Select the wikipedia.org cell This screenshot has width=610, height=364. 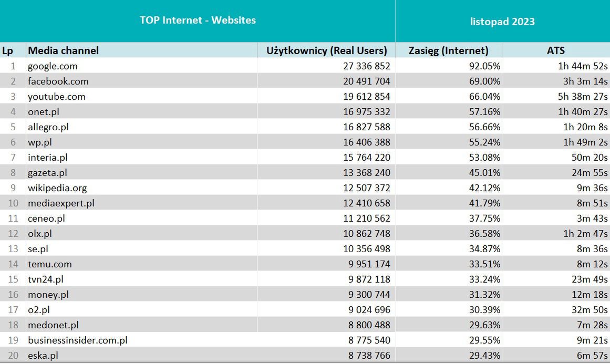pyautogui.click(x=57, y=188)
